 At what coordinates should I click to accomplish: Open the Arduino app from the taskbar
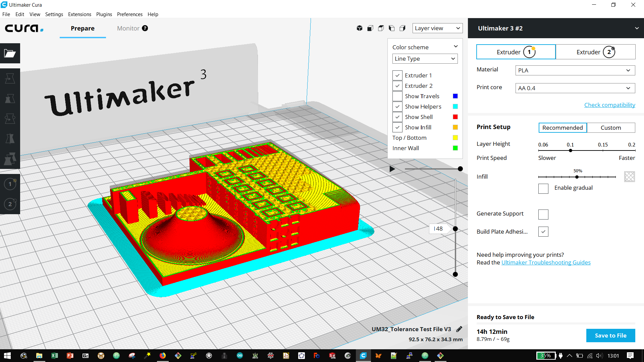coord(240,356)
